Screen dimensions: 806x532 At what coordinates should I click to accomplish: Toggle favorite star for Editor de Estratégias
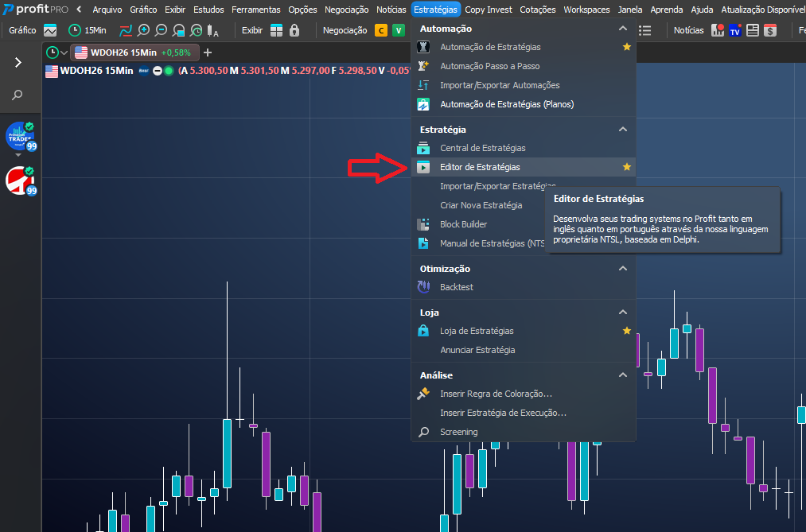(x=627, y=167)
